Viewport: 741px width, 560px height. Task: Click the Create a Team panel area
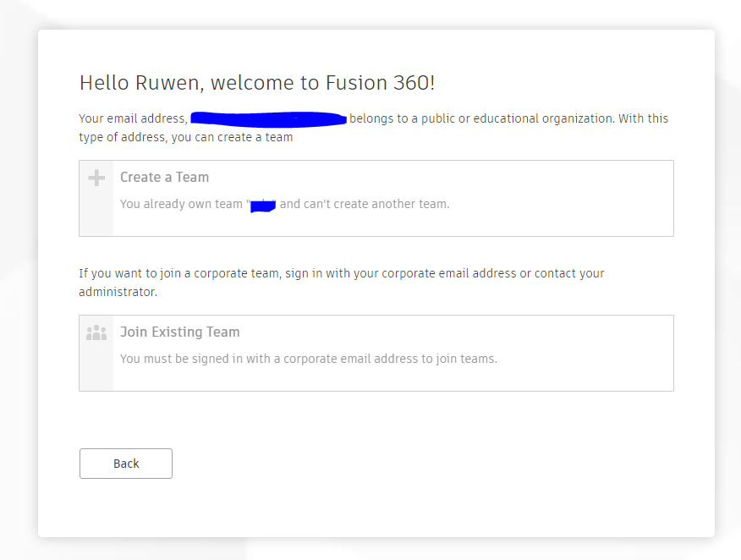tap(376, 198)
